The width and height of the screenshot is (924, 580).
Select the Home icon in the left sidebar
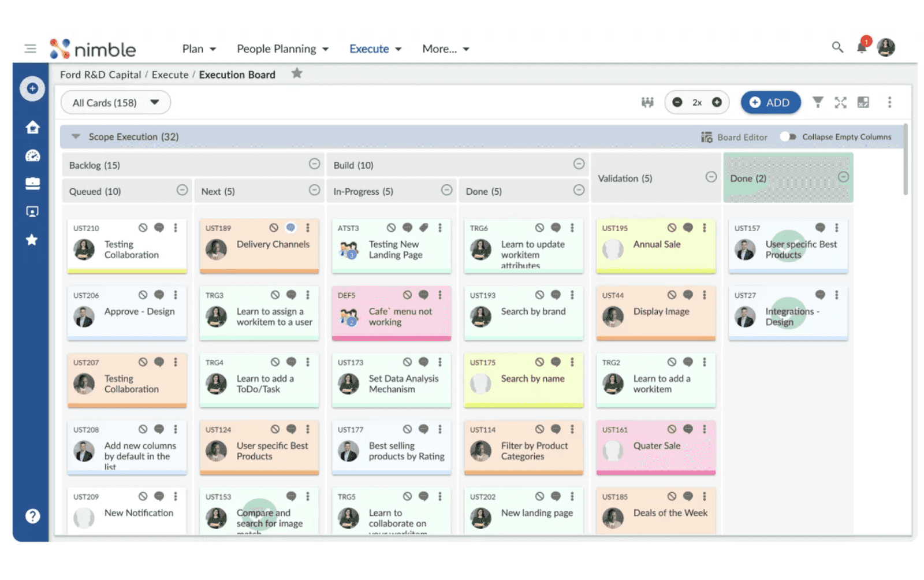coord(32,128)
